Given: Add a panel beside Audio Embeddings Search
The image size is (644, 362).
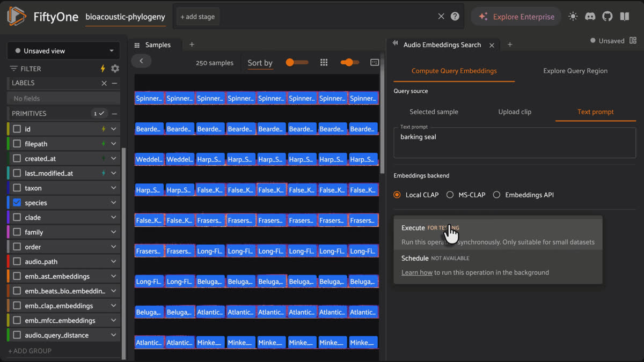Looking at the screenshot, I should click(x=510, y=45).
